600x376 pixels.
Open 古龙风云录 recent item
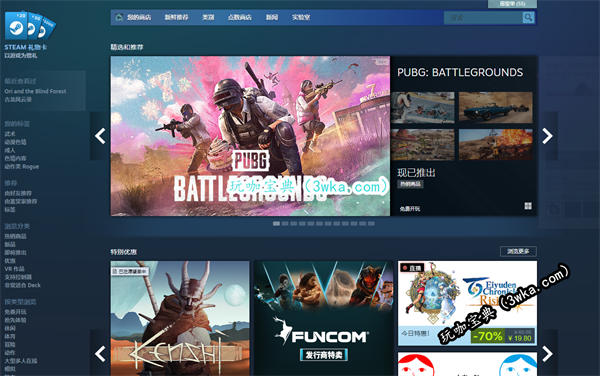(18, 99)
